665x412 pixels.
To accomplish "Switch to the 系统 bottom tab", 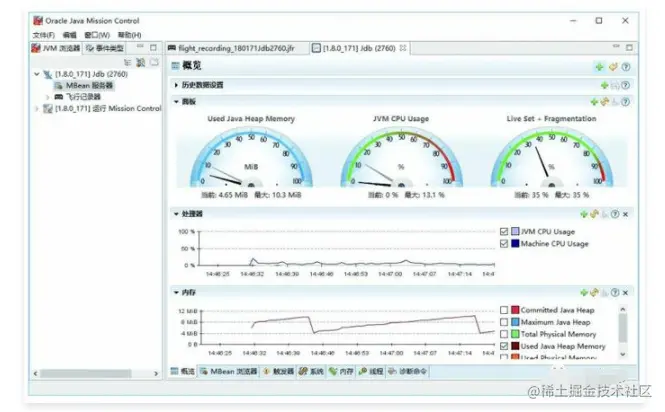I will 312,371.
